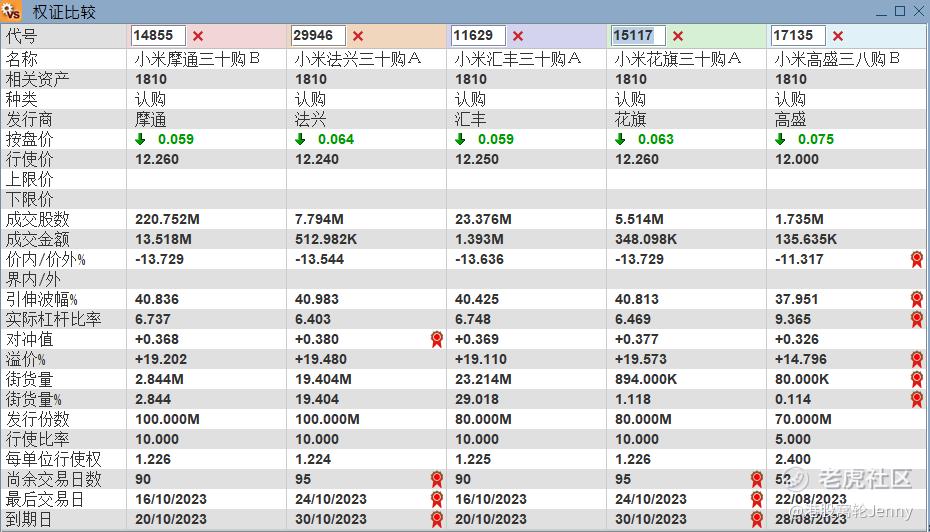The width and height of the screenshot is (930, 532).
Task: Click the badge beside 95 in 法兴 column
Action: pos(437,479)
